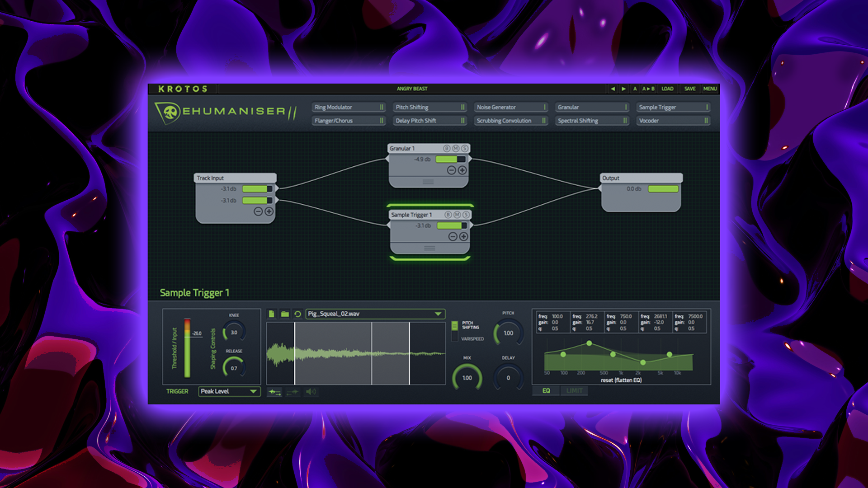868x488 pixels.
Task: Add a Granular module
Action: click(592, 107)
